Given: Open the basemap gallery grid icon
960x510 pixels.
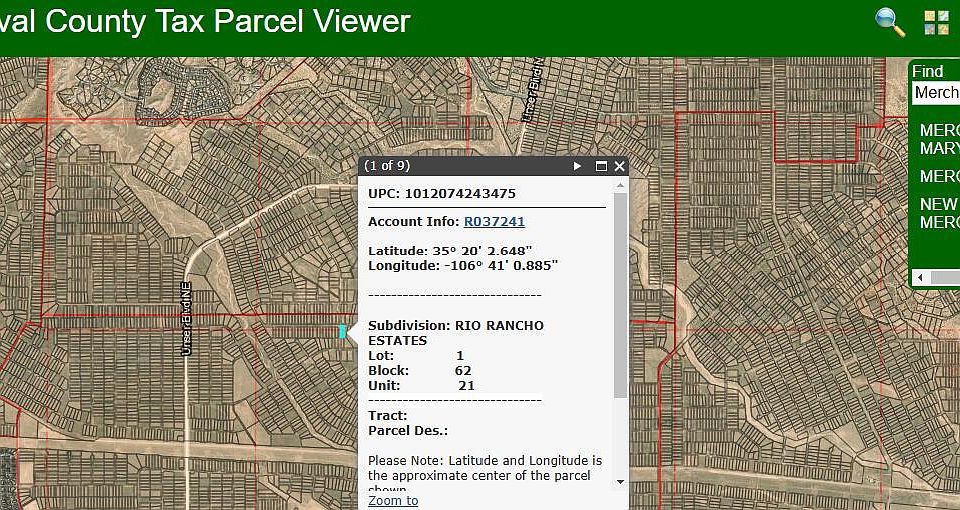Looking at the screenshot, I should (x=937, y=23).
